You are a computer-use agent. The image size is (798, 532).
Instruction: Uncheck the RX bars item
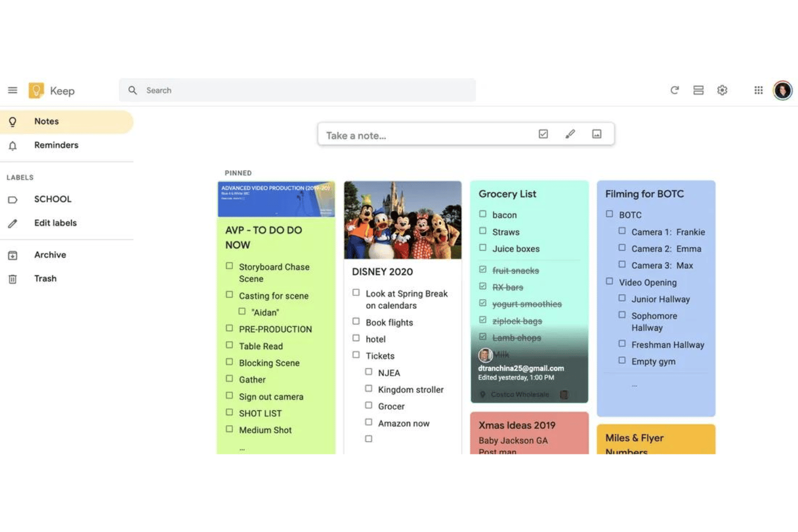483,286
